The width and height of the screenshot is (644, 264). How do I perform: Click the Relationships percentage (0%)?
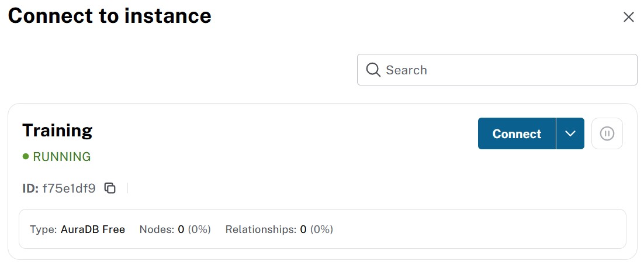click(321, 229)
